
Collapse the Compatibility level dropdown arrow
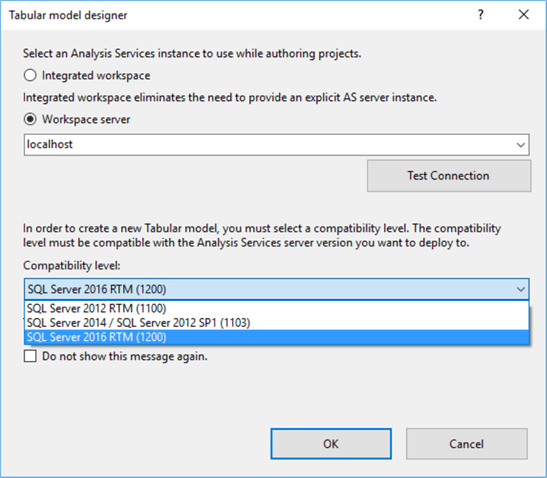521,289
